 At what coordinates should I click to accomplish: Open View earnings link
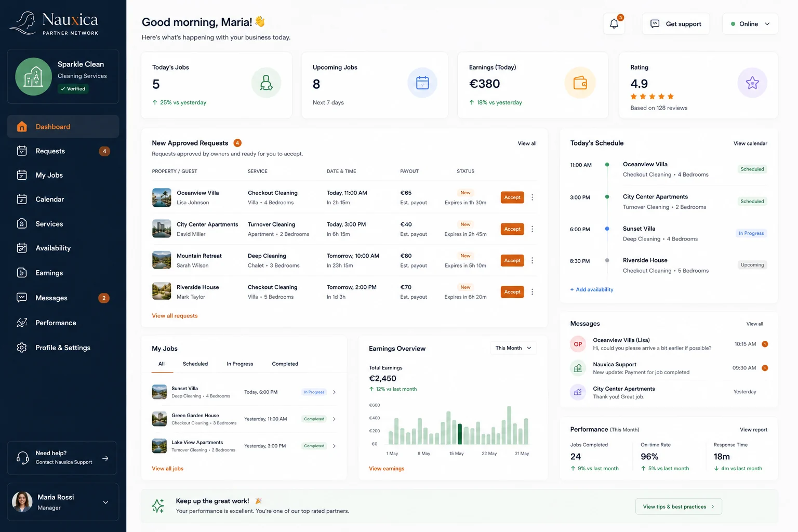click(x=387, y=469)
